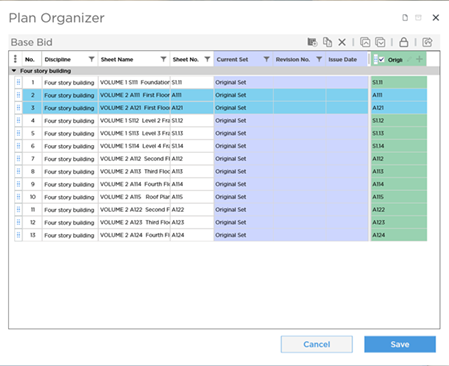Click the Discipline column header label
The height and width of the screenshot is (366, 449).
pos(58,59)
